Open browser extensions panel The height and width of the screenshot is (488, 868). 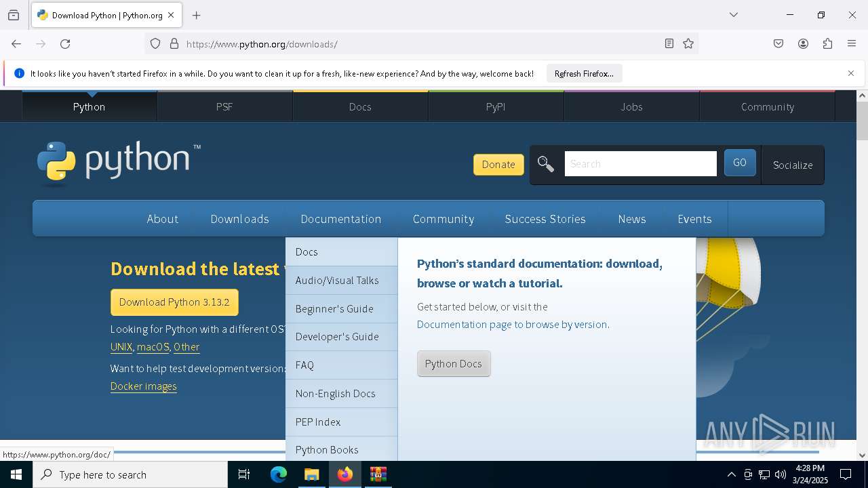click(827, 44)
